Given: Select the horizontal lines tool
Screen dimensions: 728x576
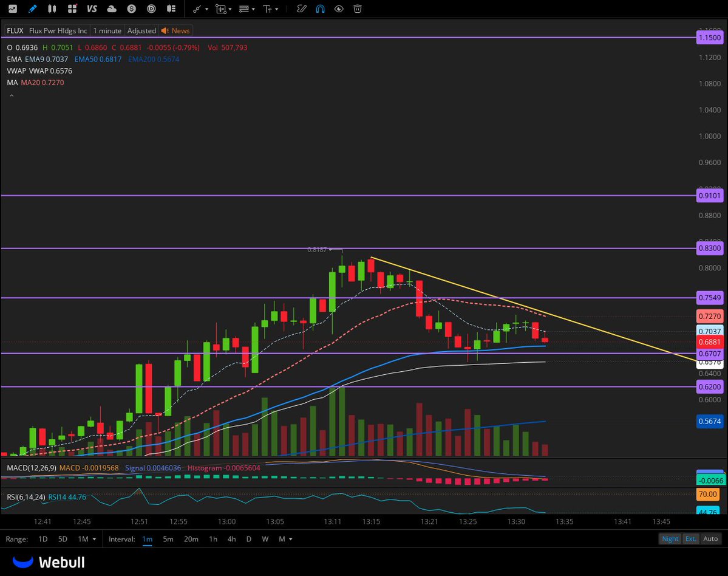Looking at the screenshot, I should (243, 9).
